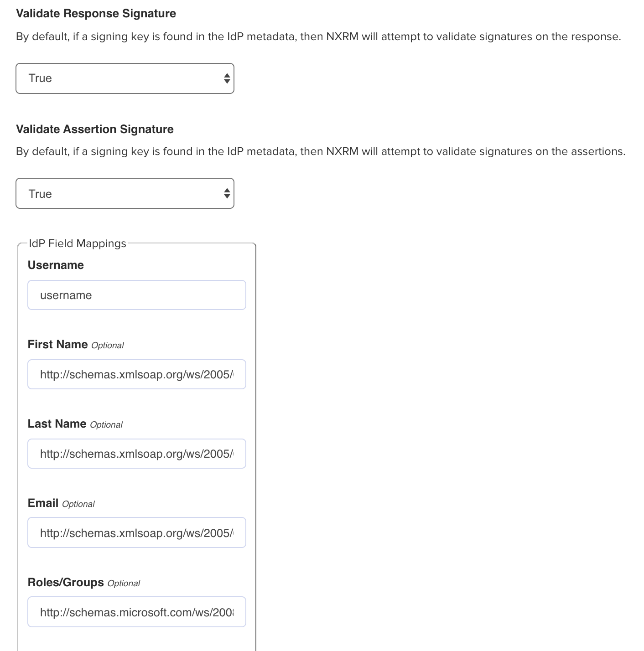Click the Validate Response Signature heading
Screen dimensions: 644x651
(x=96, y=14)
